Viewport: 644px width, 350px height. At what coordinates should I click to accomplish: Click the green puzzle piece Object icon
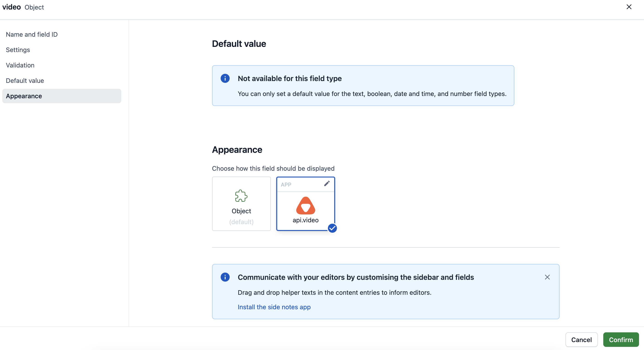coord(241,196)
